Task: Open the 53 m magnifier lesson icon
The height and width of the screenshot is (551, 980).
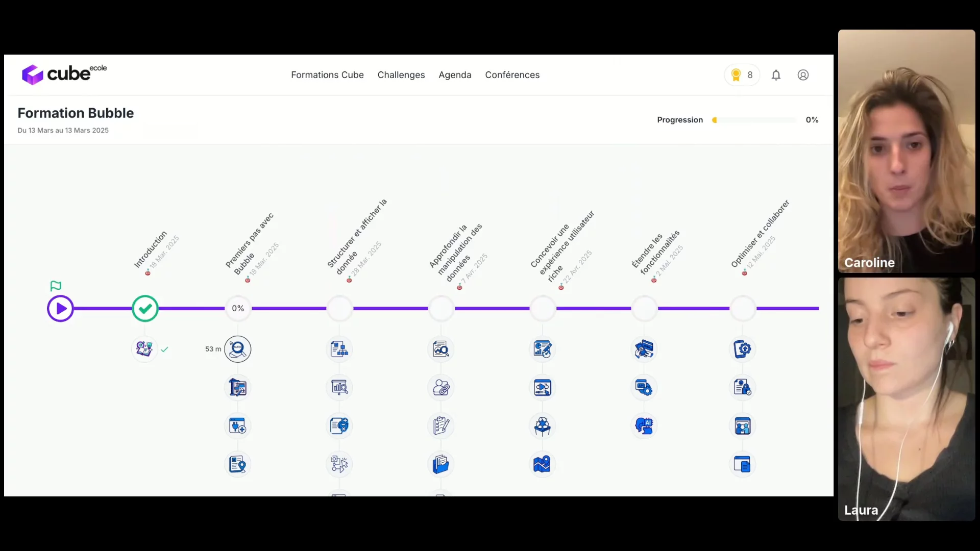Action: point(238,349)
